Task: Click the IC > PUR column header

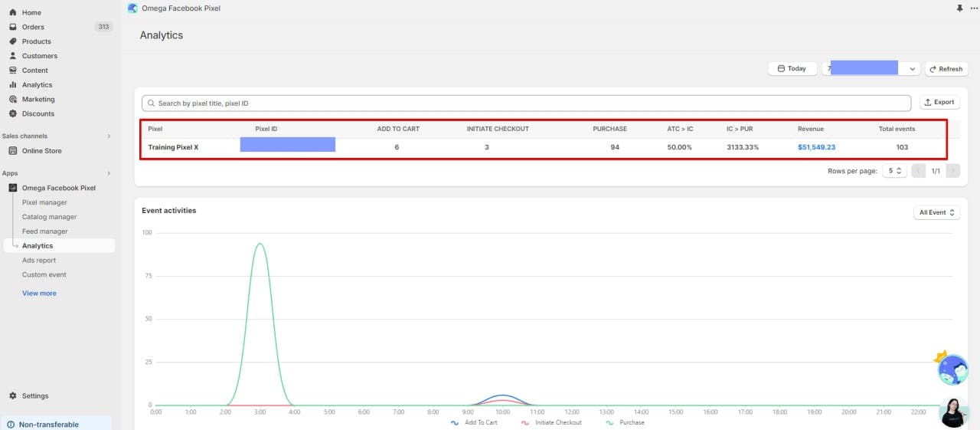Action: tap(740, 129)
